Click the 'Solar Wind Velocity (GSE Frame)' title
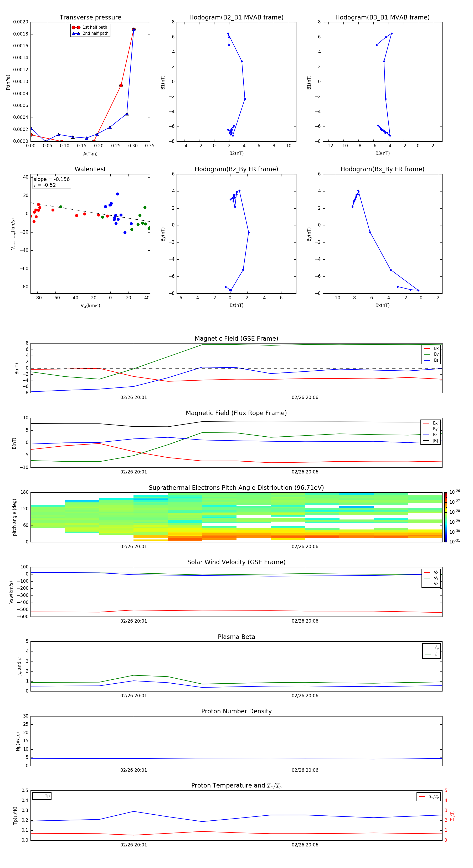This screenshot has width=473, height=868. [x=236, y=562]
